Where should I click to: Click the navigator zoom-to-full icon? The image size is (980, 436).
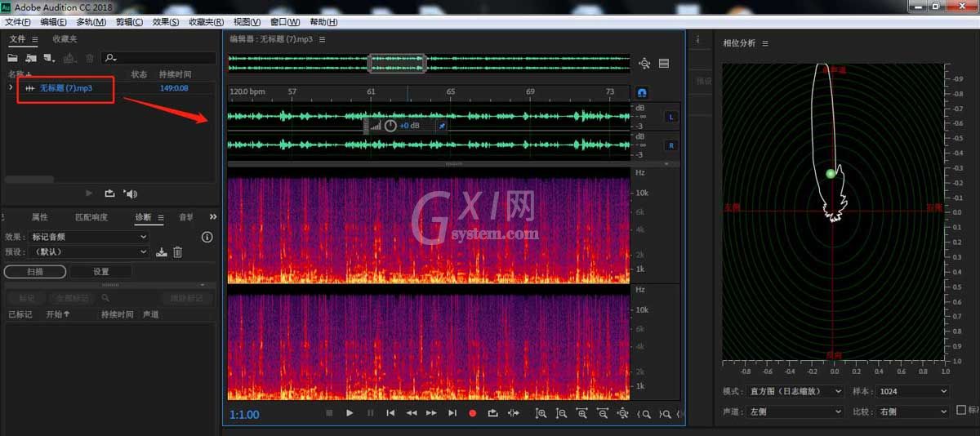[644, 63]
